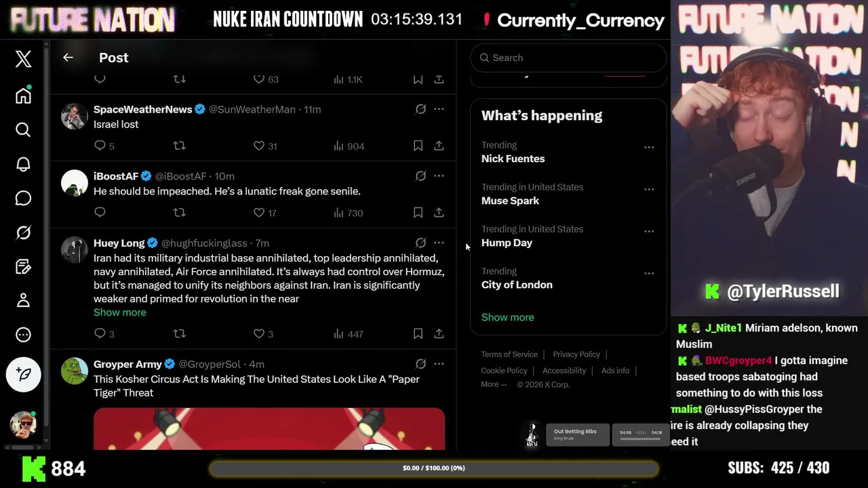
Task: Open Grok explain on Huey Long post
Action: (x=420, y=243)
